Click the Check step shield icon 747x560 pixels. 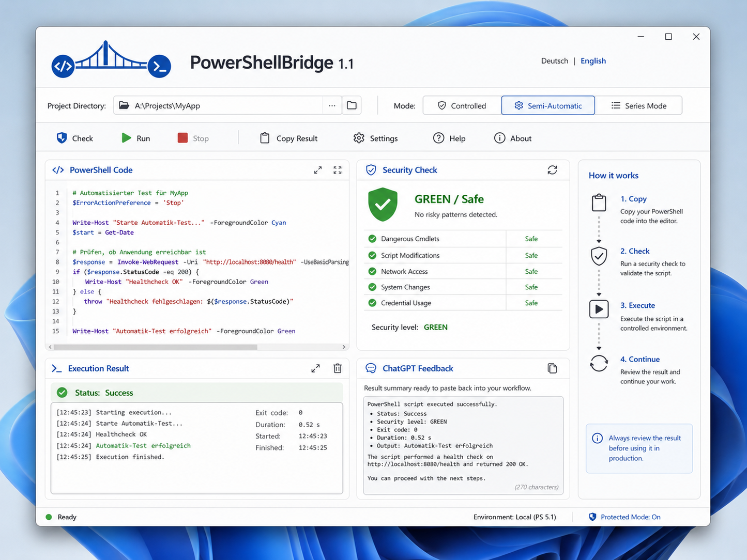pos(599,256)
